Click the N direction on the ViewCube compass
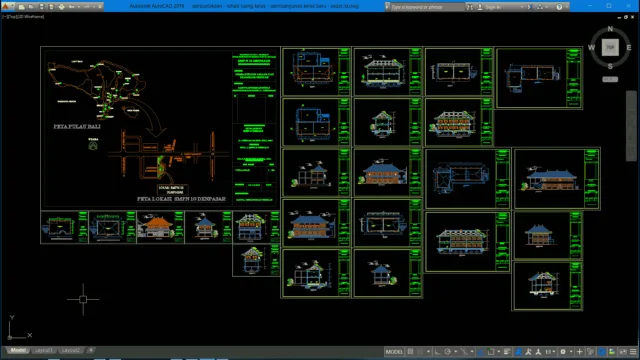 click(x=610, y=29)
